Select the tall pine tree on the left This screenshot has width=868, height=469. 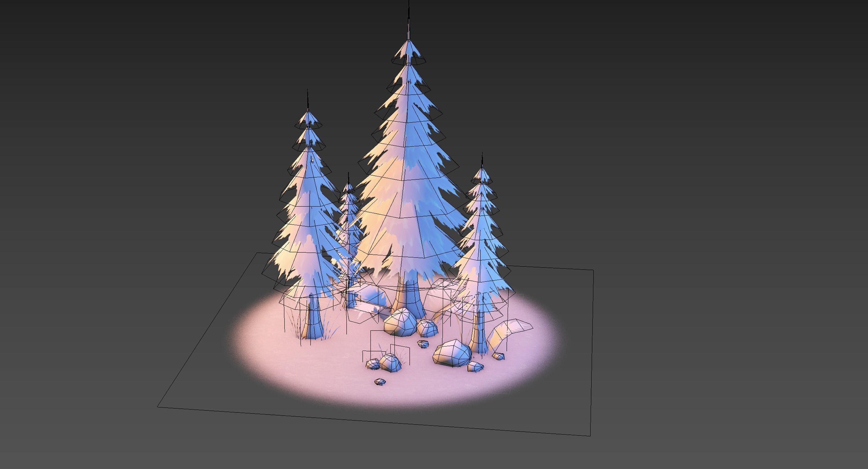coord(308,216)
